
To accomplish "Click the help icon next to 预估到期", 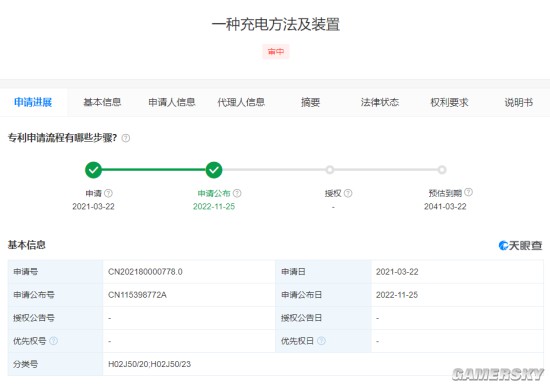I will [468, 192].
